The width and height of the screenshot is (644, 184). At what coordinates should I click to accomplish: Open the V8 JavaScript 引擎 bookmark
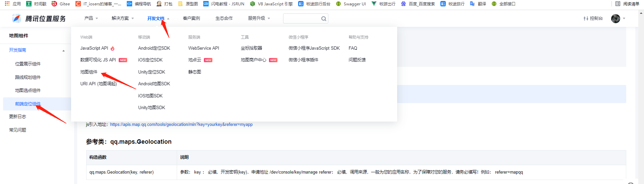(x=271, y=4)
